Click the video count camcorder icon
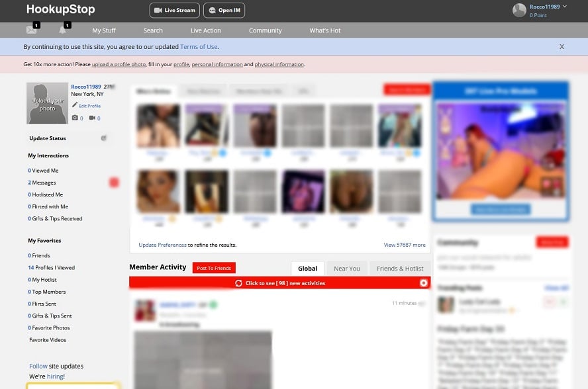The width and height of the screenshot is (588, 389). click(92, 118)
